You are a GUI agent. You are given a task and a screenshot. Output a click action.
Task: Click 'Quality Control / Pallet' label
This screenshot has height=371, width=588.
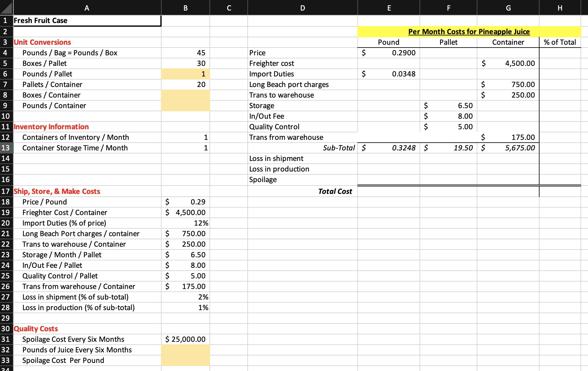tap(60, 276)
